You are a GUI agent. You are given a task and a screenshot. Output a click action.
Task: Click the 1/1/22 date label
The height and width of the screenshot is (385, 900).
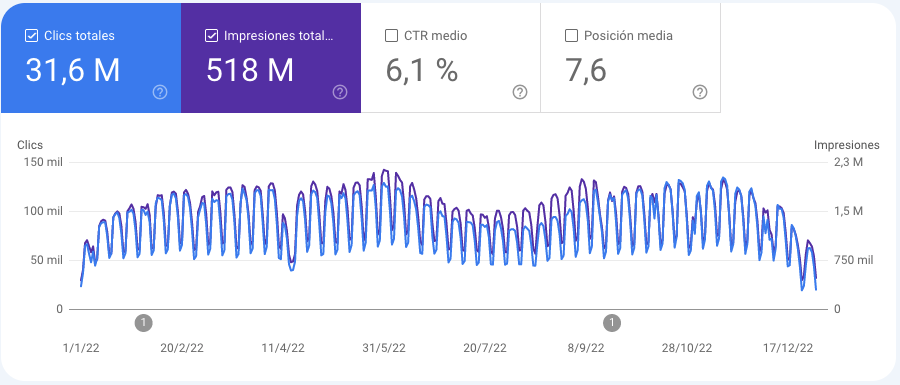click(x=81, y=348)
